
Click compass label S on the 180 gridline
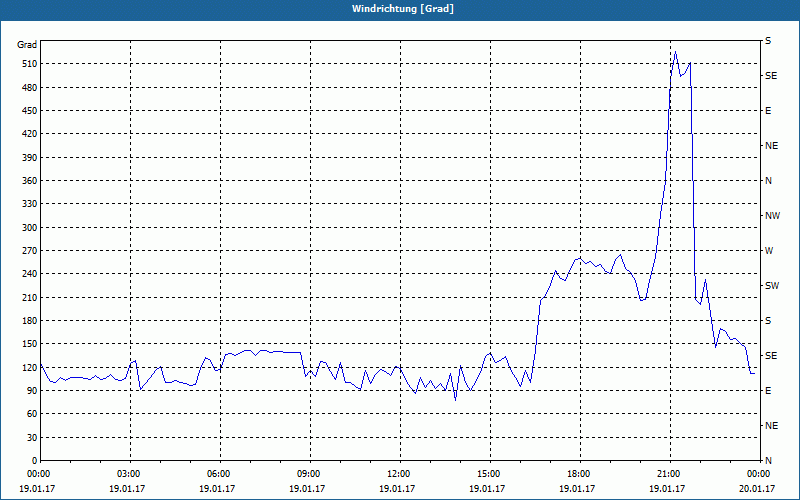pos(768,321)
